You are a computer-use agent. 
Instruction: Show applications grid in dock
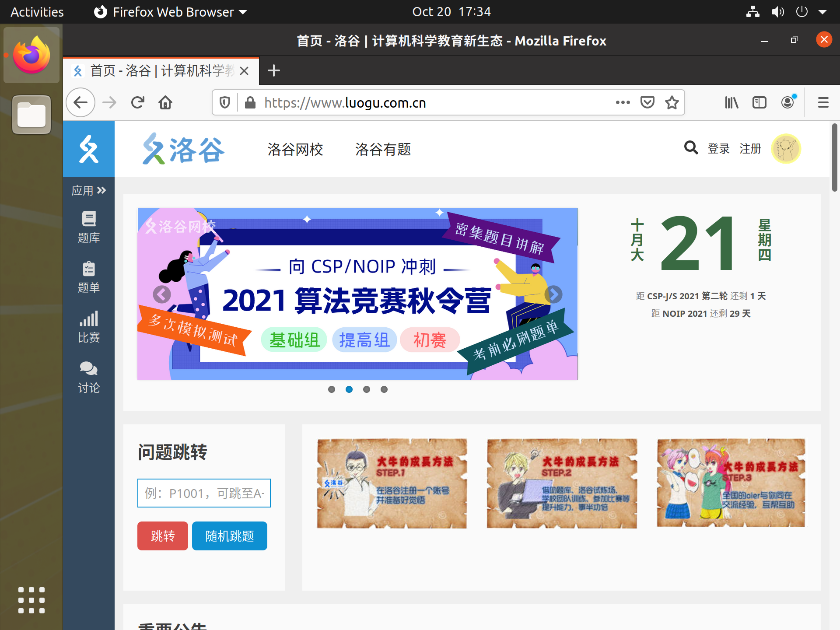pos(31,600)
